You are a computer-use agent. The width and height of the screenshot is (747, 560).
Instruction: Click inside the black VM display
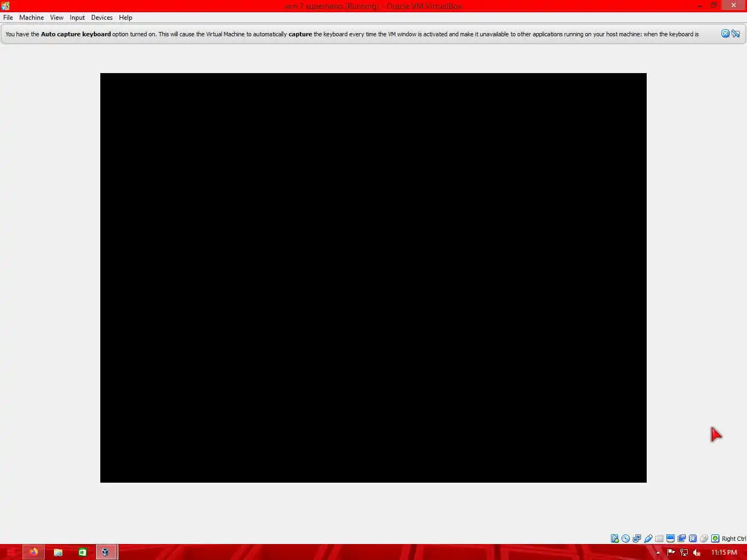[x=373, y=278]
